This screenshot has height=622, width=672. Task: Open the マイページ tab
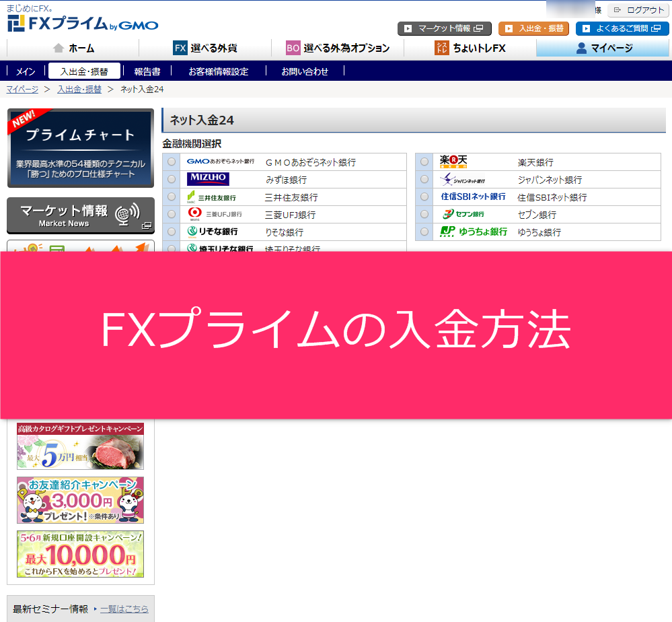(x=603, y=48)
